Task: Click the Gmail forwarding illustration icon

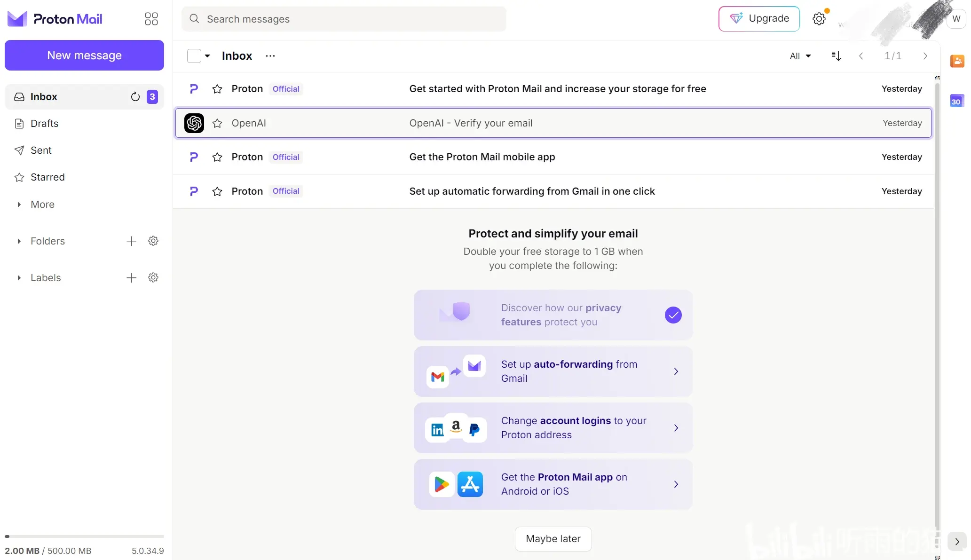Action: point(456,371)
